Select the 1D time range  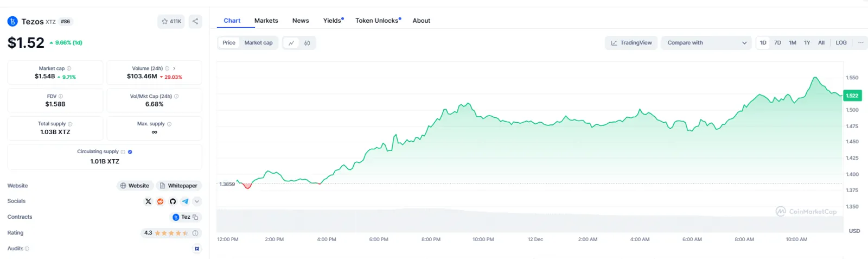[x=763, y=43]
